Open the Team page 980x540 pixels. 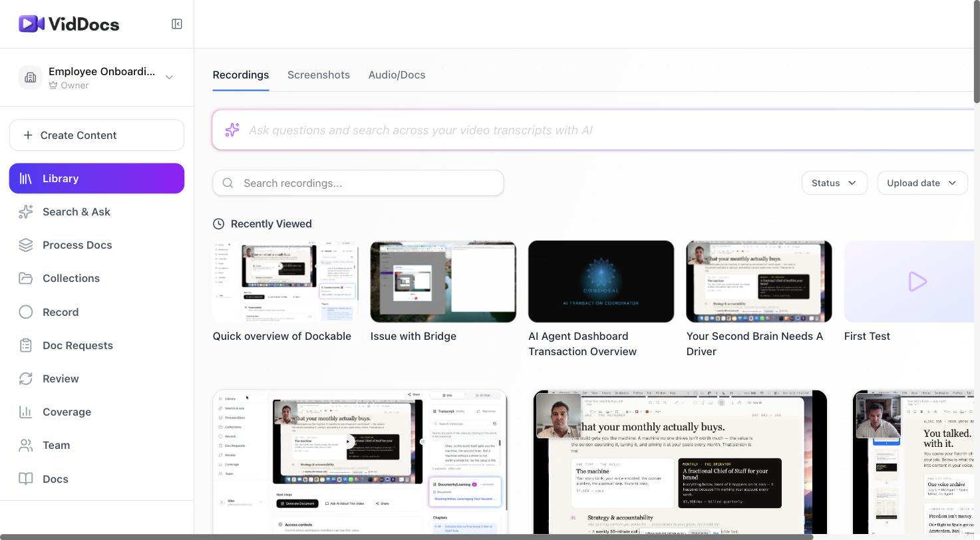pos(96,445)
